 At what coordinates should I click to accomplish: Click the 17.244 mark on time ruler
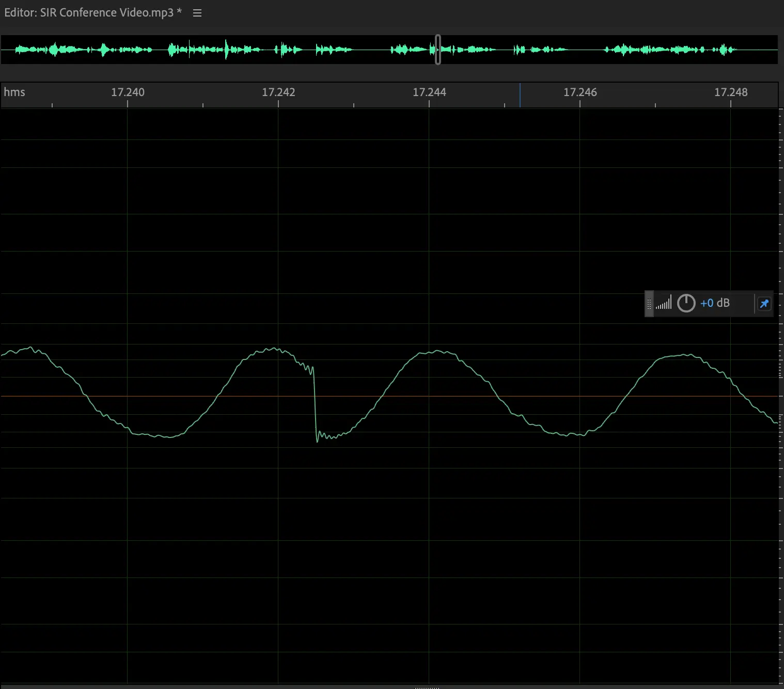[429, 92]
